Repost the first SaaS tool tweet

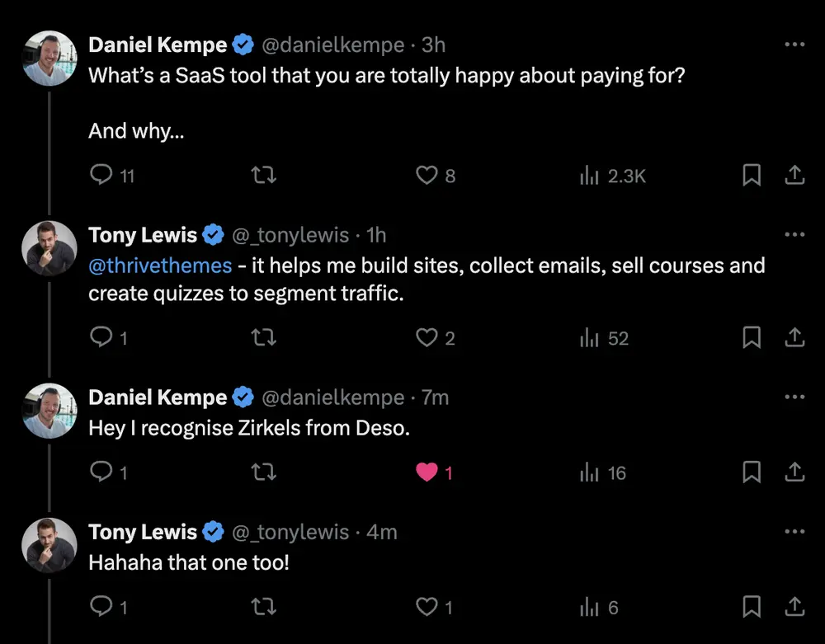click(x=263, y=176)
